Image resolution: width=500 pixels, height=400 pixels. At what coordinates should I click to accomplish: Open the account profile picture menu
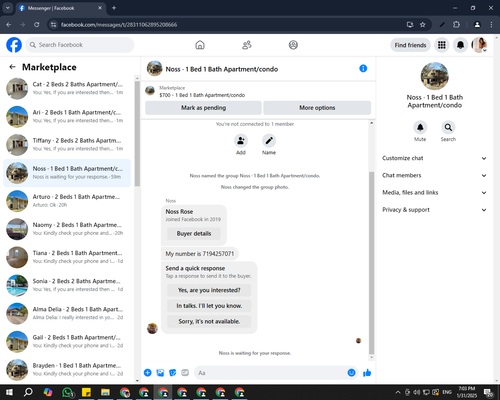[x=479, y=45]
